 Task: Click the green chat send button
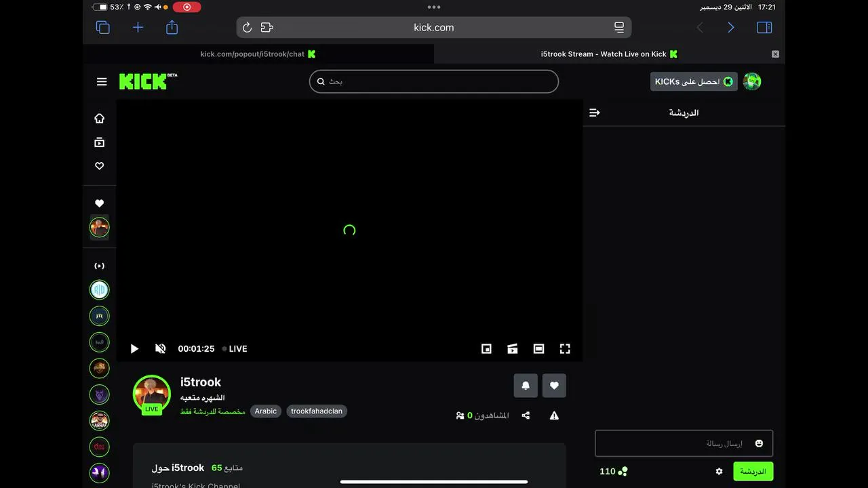tap(753, 471)
